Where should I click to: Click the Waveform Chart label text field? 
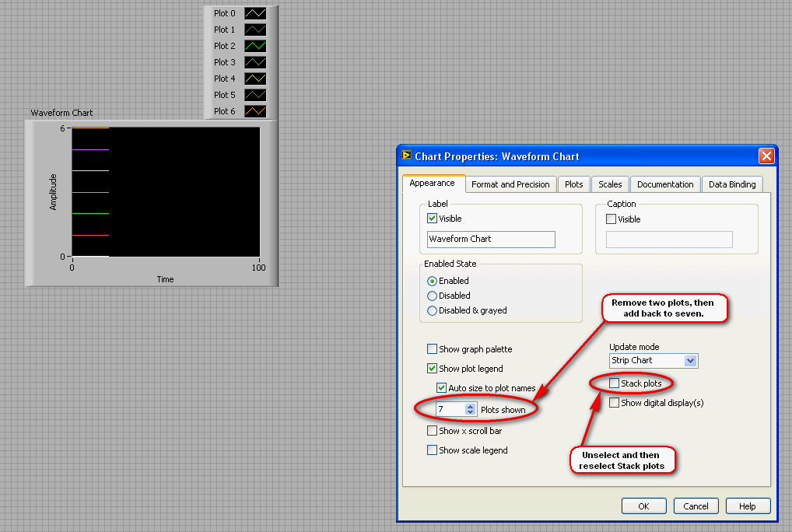click(491, 239)
